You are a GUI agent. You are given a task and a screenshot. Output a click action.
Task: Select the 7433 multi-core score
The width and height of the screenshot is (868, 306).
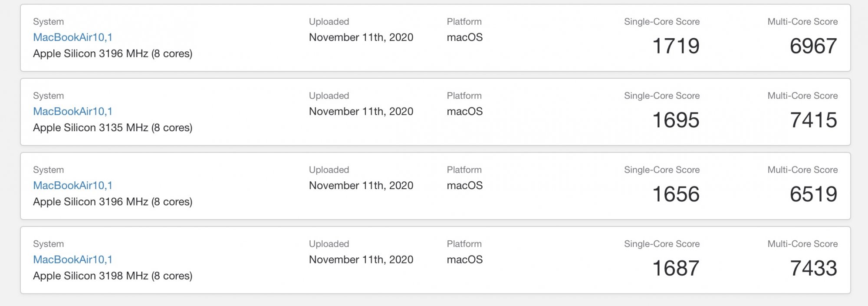click(813, 268)
